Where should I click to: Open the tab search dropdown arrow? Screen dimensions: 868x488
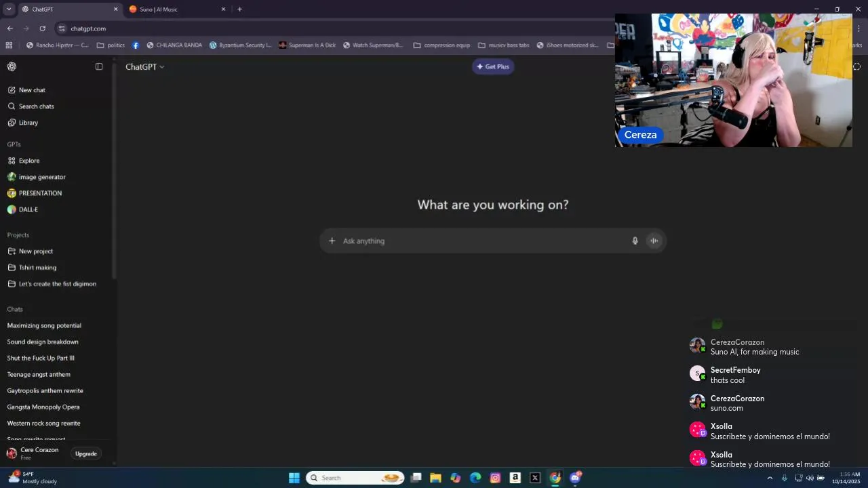pyautogui.click(x=9, y=9)
